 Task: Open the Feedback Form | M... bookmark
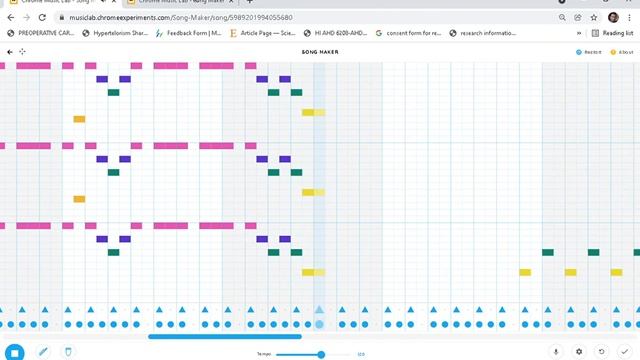188,33
